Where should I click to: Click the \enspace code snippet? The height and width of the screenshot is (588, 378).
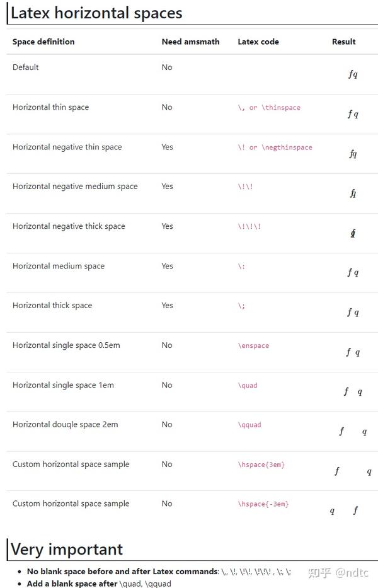[x=253, y=345]
